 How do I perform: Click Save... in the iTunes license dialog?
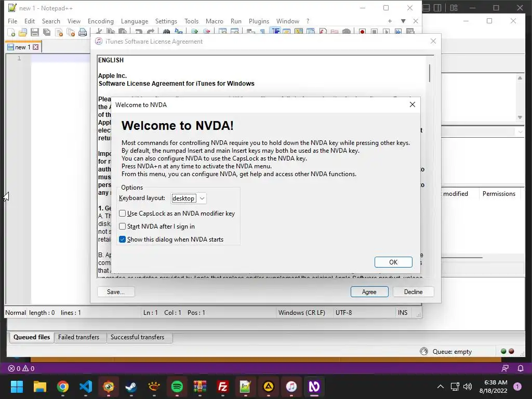116,292
